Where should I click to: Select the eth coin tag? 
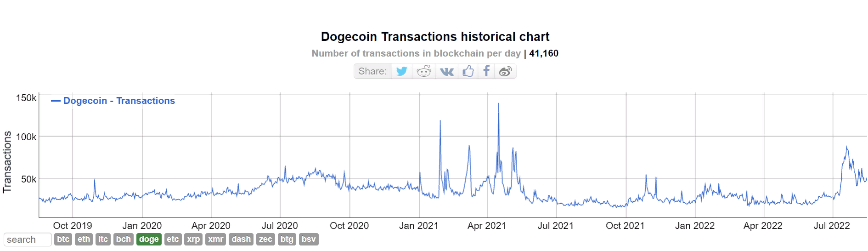click(84, 239)
